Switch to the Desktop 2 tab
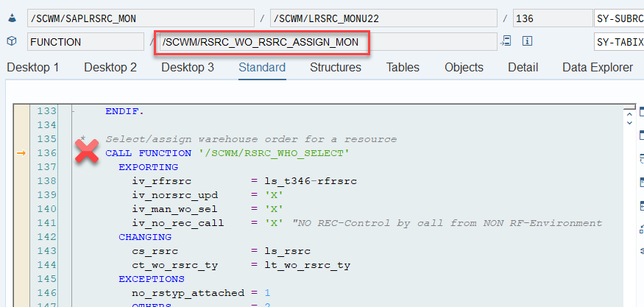This screenshot has height=307, width=644. (110, 68)
